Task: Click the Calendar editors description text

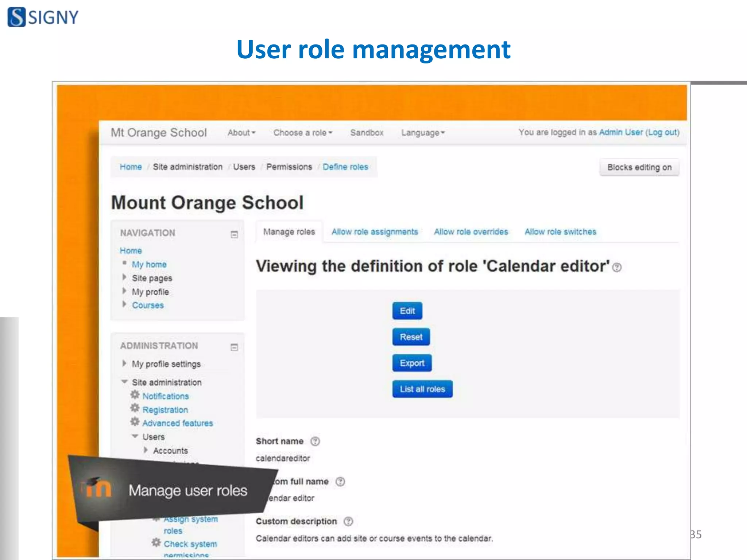Action: 374,538
